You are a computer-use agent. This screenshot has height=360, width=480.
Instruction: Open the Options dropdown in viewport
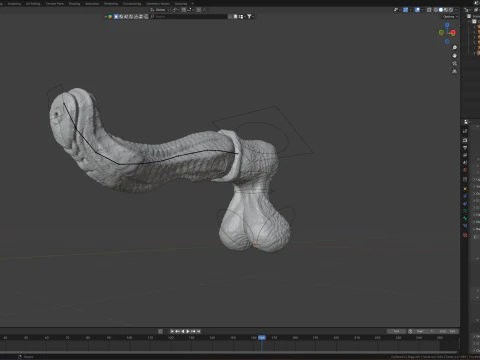450,17
